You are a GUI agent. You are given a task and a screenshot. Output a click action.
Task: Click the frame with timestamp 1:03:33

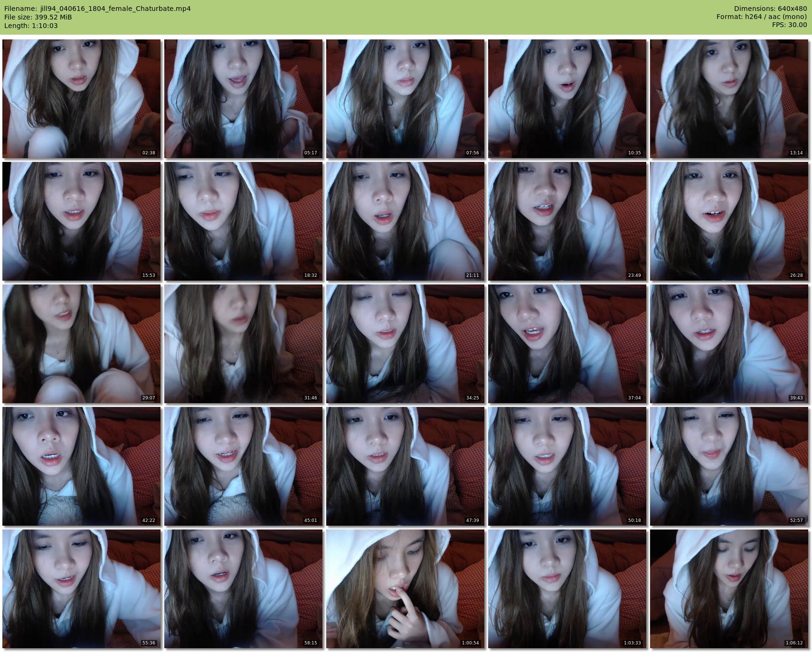[567, 589]
